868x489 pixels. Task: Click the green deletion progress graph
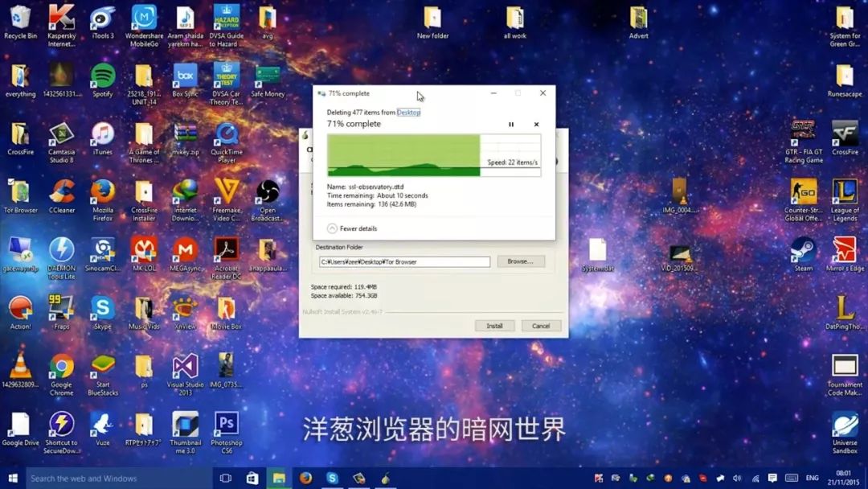(x=434, y=155)
